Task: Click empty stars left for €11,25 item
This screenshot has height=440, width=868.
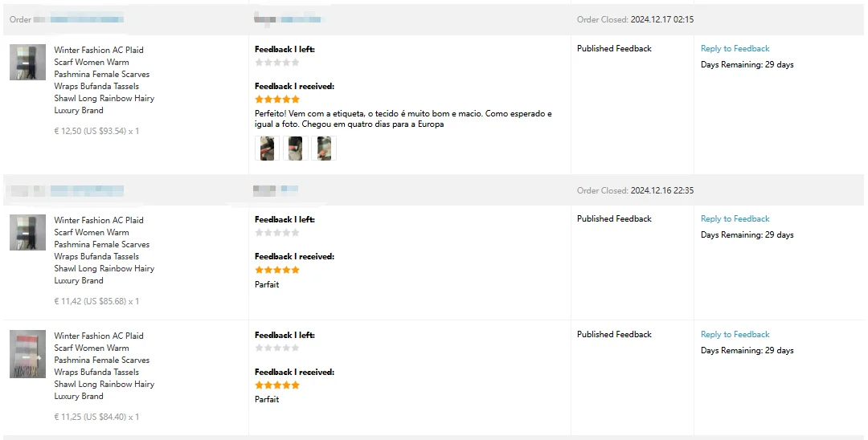Action: (x=276, y=348)
